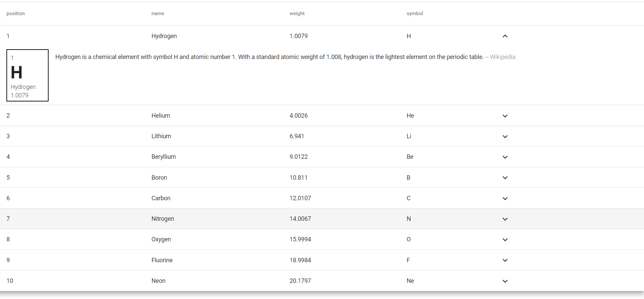644x299 pixels.
Task: Click weight value 4.0026
Action: point(299,116)
